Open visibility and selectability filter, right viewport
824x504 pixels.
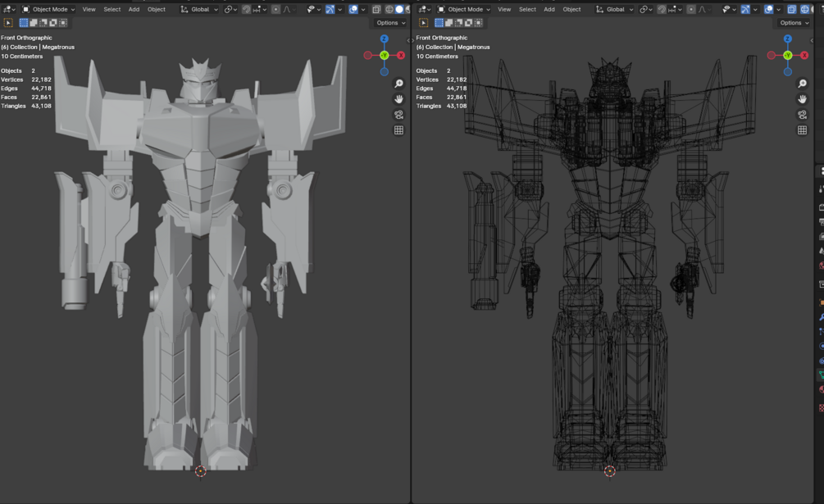(x=731, y=10)
